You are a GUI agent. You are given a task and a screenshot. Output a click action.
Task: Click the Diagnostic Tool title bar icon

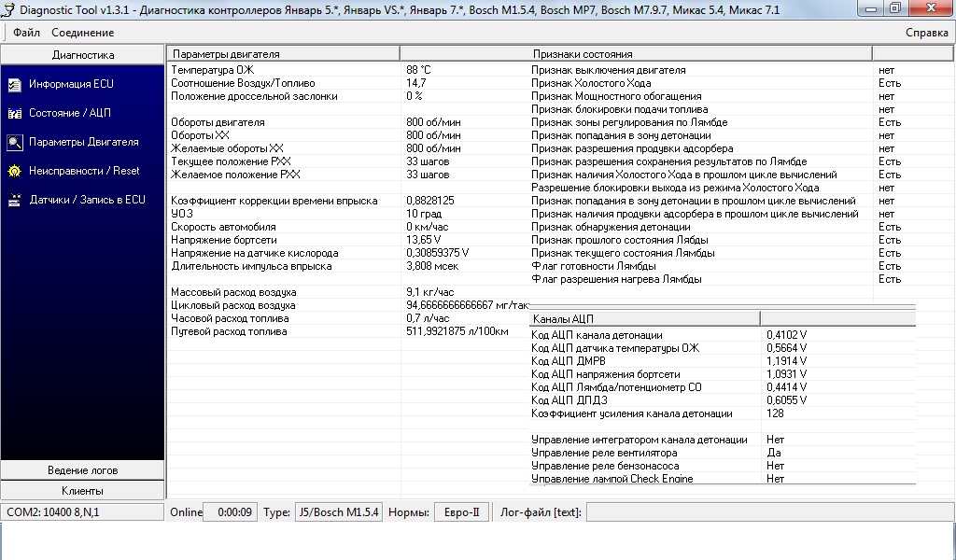click(x=8, y=8)
